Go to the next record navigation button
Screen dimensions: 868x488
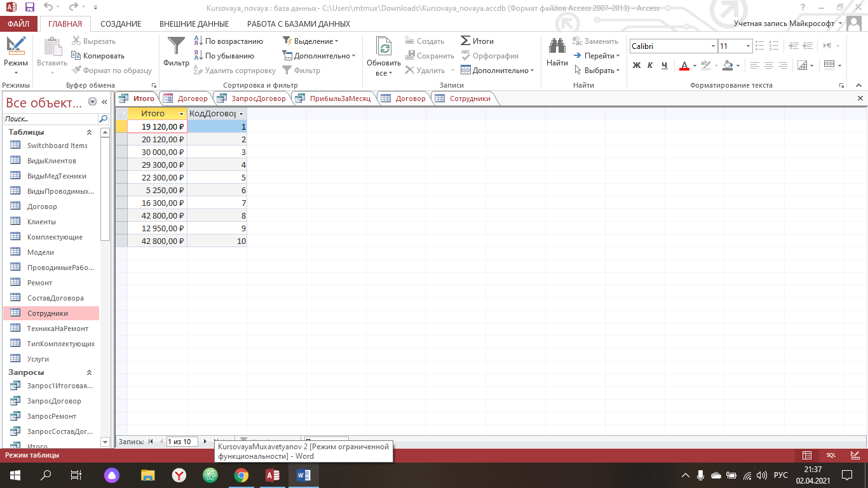tap(205, 442)
